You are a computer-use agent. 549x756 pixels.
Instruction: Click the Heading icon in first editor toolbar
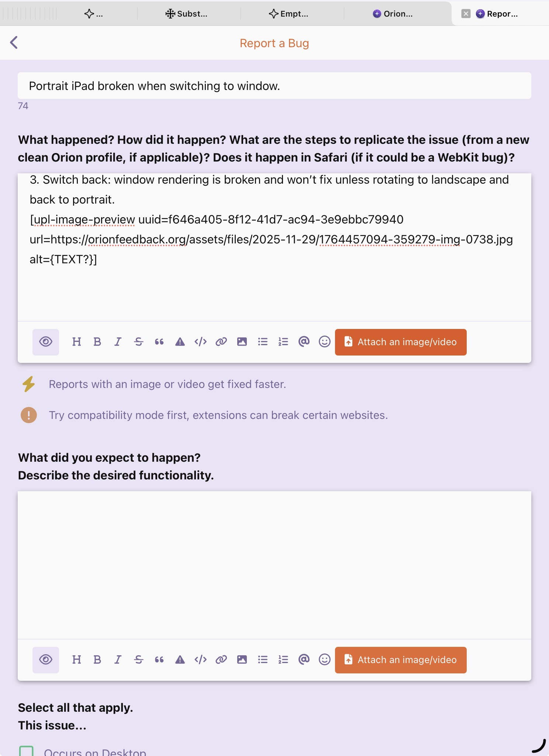[x=77, y=342]
